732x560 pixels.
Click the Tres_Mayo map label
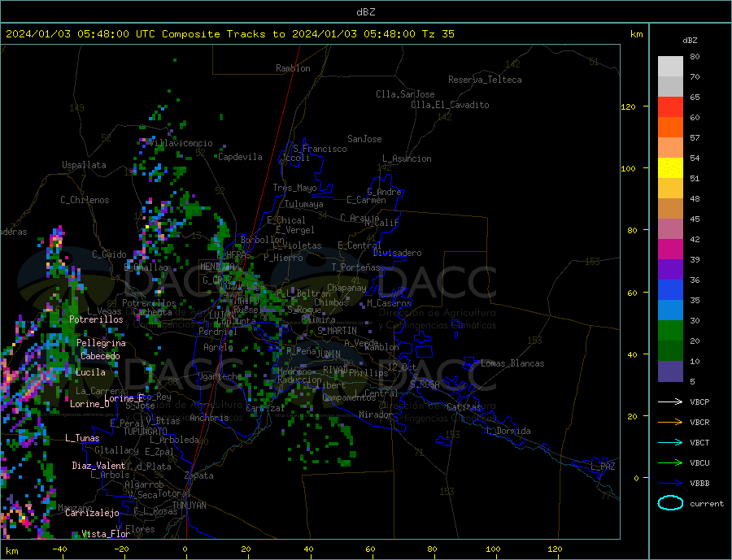coord(295,188)
